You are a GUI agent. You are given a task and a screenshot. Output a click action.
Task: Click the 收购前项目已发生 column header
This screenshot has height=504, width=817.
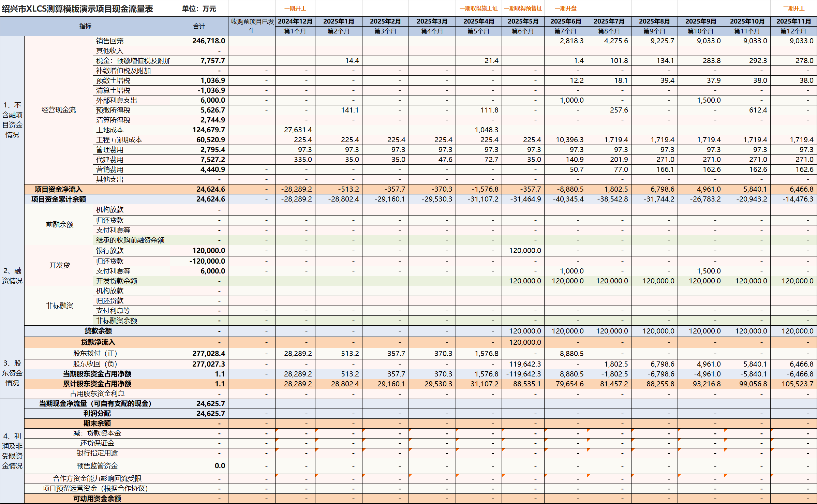(251, 26)
